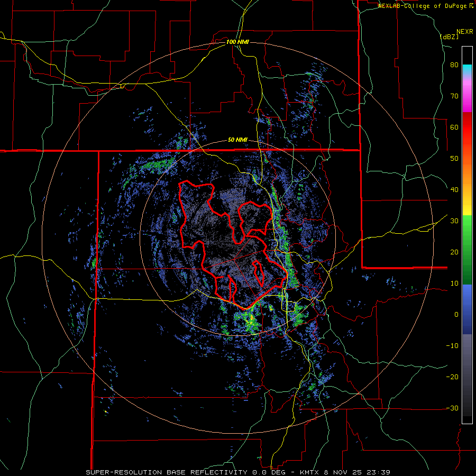Click the small island outline inside the lake

(259, 273)
